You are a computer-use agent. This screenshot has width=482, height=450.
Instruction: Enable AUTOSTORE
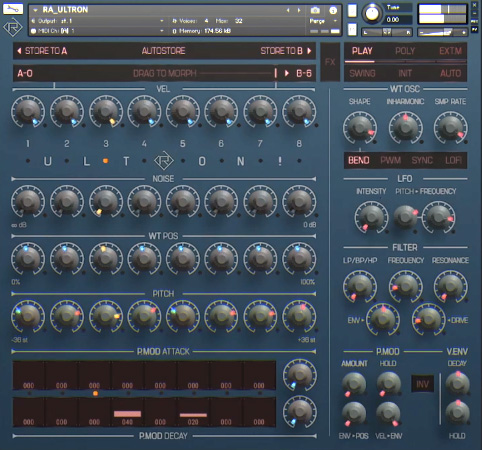click(163, 51)
